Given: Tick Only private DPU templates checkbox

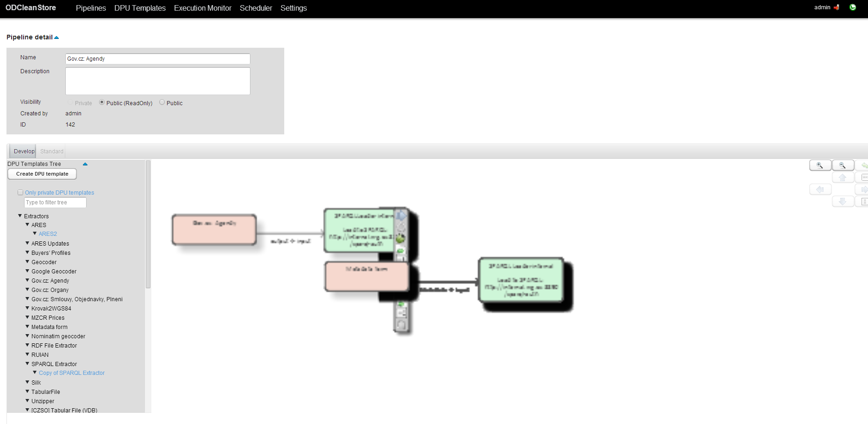Looking at the screenshot, I should click(x=20, y=192).
